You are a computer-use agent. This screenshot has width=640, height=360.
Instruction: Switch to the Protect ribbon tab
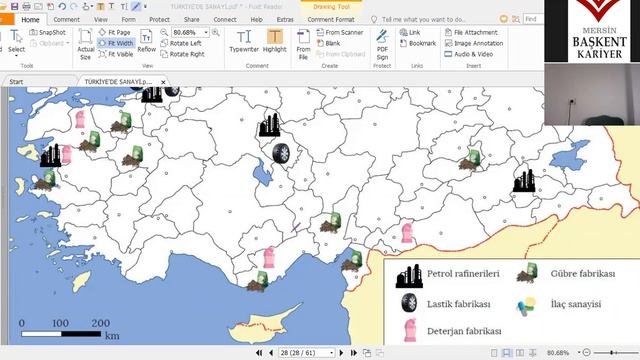(x=159, y=19)
